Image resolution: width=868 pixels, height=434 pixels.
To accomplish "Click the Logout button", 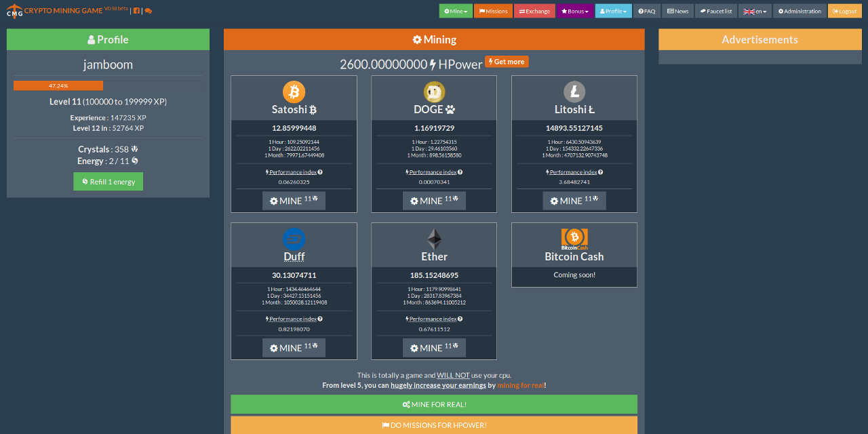I will coord(845,11).
